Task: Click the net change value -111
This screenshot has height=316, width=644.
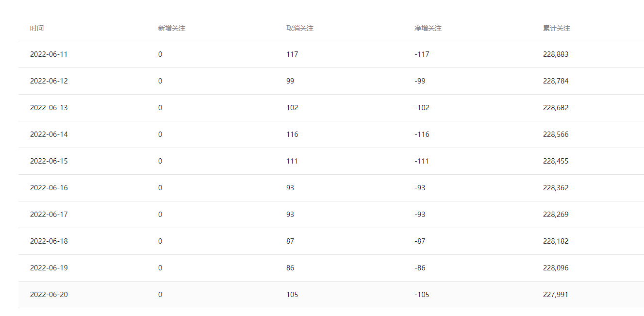Action: pyautogui.click(x=422, y=161)
